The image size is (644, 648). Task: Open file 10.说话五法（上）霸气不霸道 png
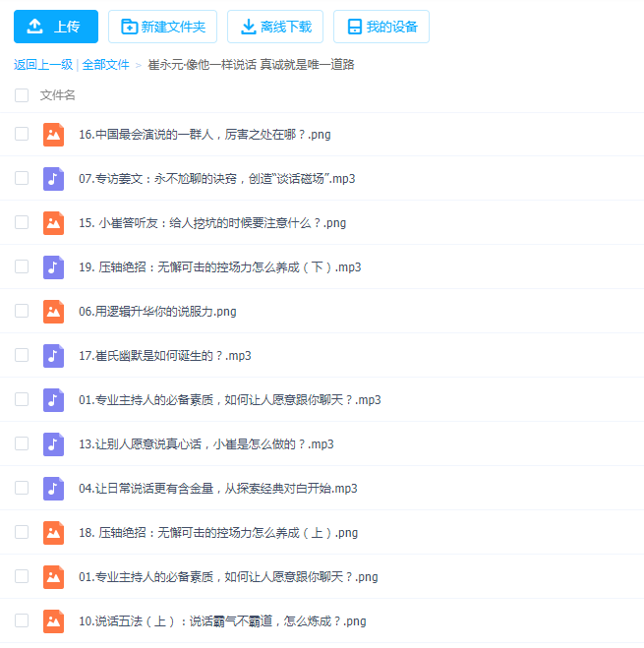pyautogui.click(x=222, y=621)
